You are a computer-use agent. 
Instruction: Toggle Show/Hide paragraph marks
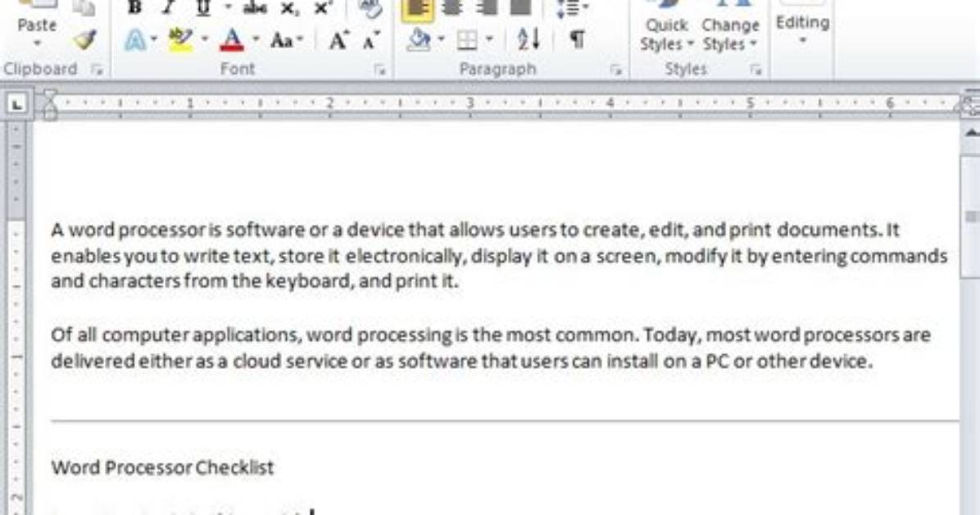[577, 39]
